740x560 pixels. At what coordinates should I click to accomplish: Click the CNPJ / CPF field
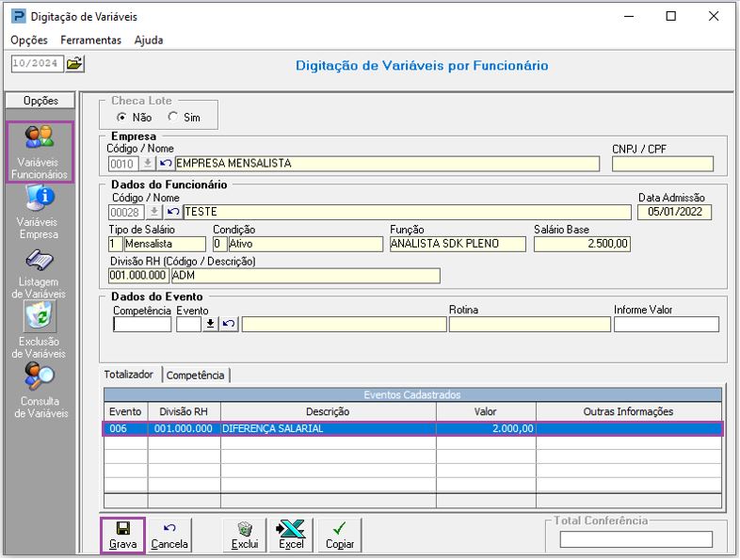pyautogui.click(x=663, y=164)
